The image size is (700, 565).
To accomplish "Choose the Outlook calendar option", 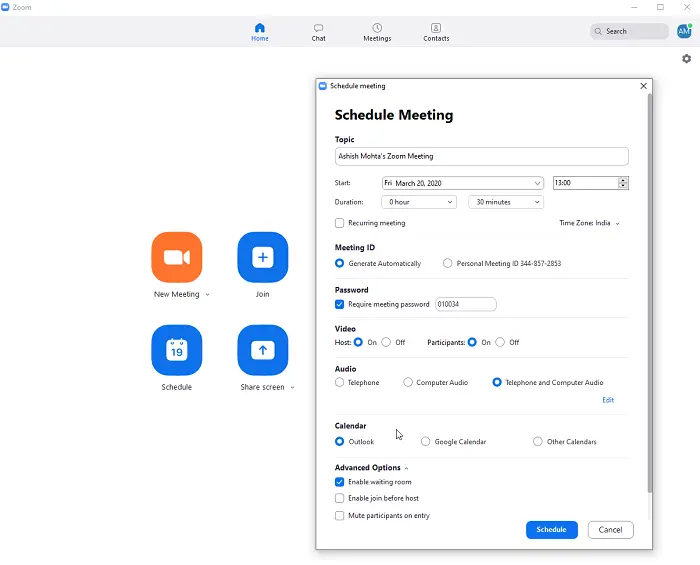I will [339, 441].
